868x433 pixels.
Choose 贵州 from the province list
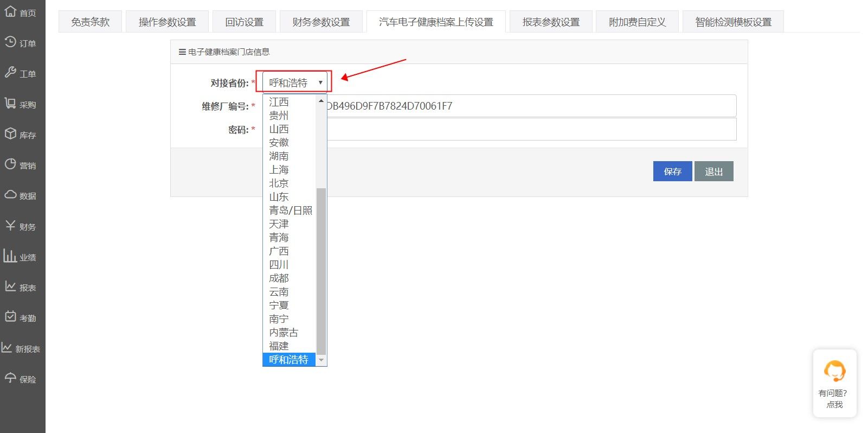click(289, 116)
